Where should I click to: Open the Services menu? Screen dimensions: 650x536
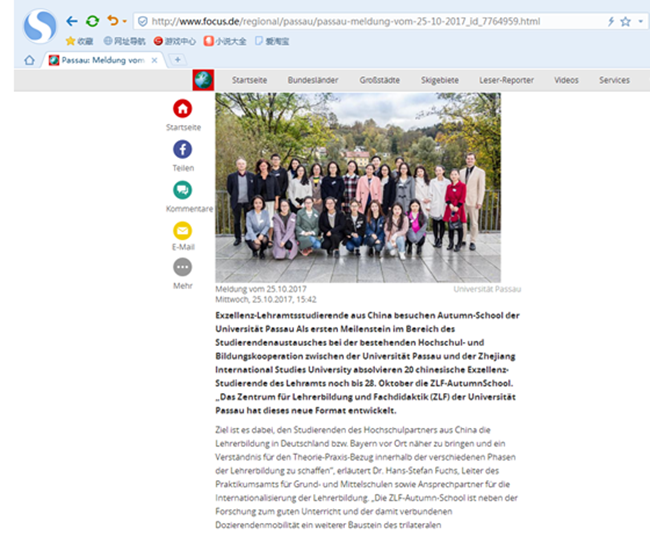(614, 80)
